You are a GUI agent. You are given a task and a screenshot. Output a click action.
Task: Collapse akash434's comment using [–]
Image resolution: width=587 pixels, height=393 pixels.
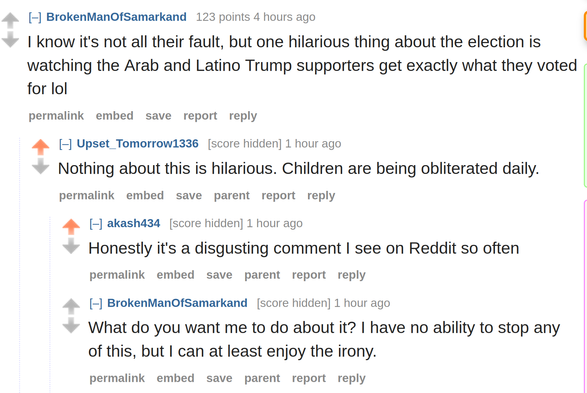pyautogui.click(x=96, y=223)
